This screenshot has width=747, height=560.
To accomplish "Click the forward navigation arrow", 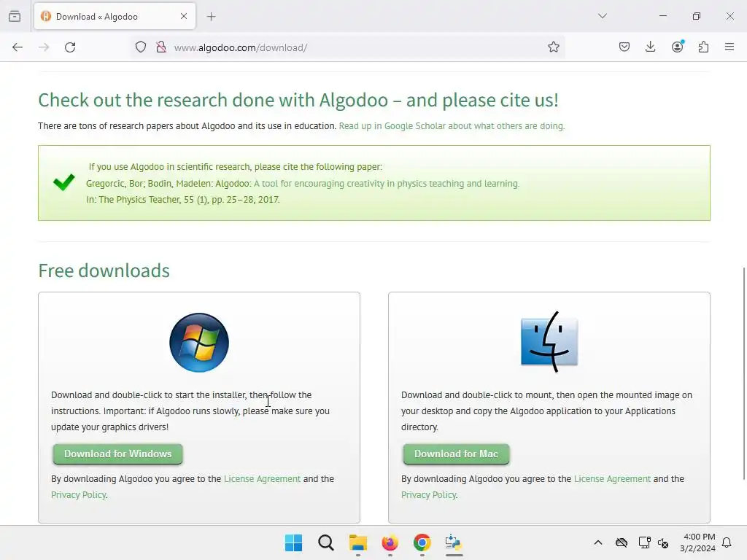I will pos(44,47).
